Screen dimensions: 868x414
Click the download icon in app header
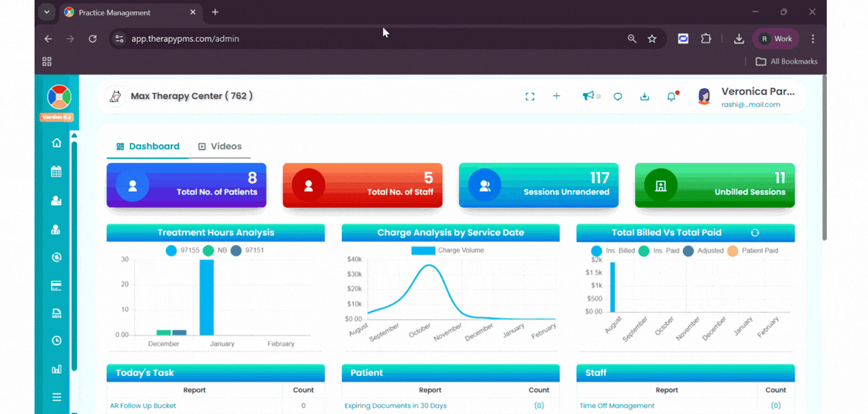(x=644, y=97)
